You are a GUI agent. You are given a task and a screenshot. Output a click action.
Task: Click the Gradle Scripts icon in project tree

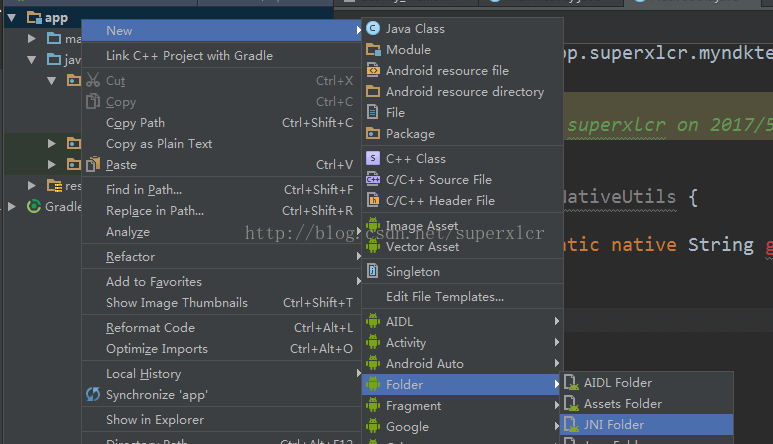point(34,206)
